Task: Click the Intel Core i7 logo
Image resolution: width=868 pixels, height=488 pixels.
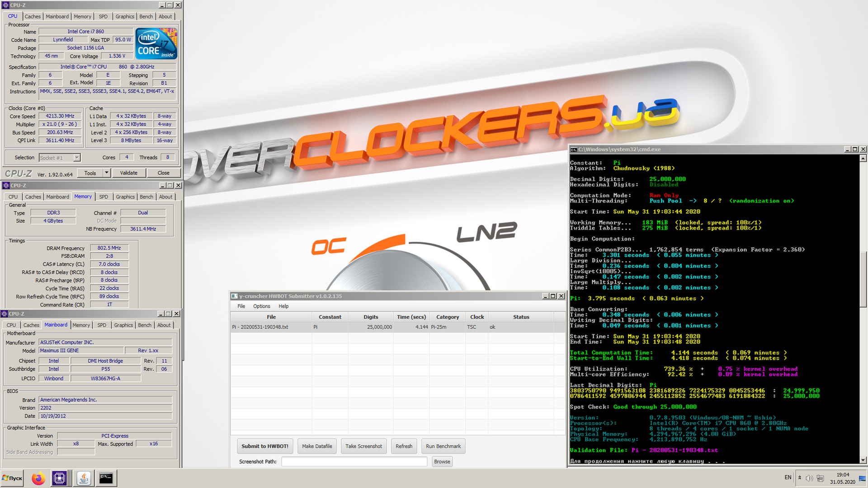Action: [x=156, y=44]
